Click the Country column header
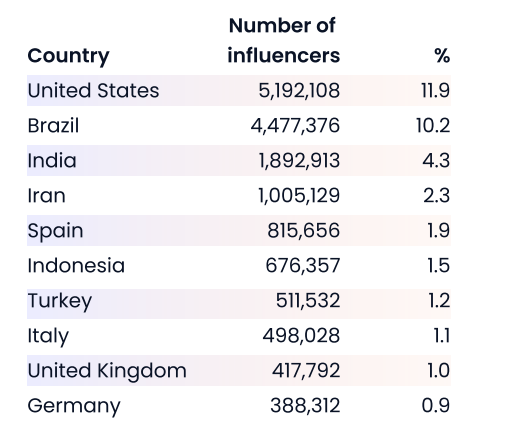The image size is (514, 431). 68,56
